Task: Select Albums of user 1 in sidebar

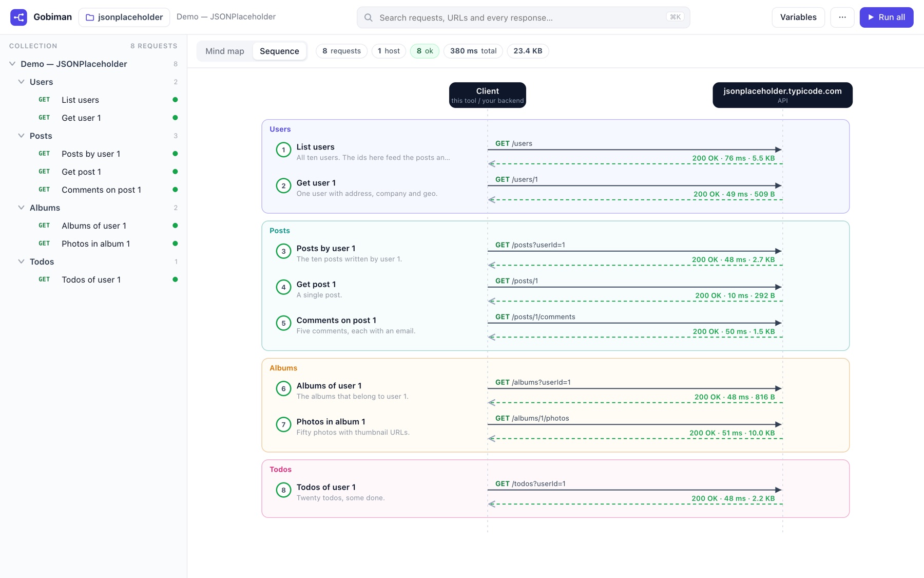Action: point(93,226)
